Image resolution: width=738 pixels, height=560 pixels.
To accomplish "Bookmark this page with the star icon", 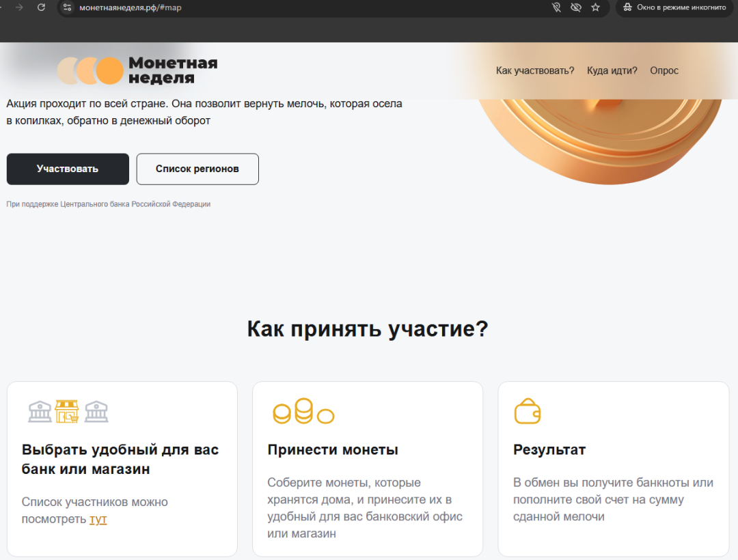I will 595,8.
